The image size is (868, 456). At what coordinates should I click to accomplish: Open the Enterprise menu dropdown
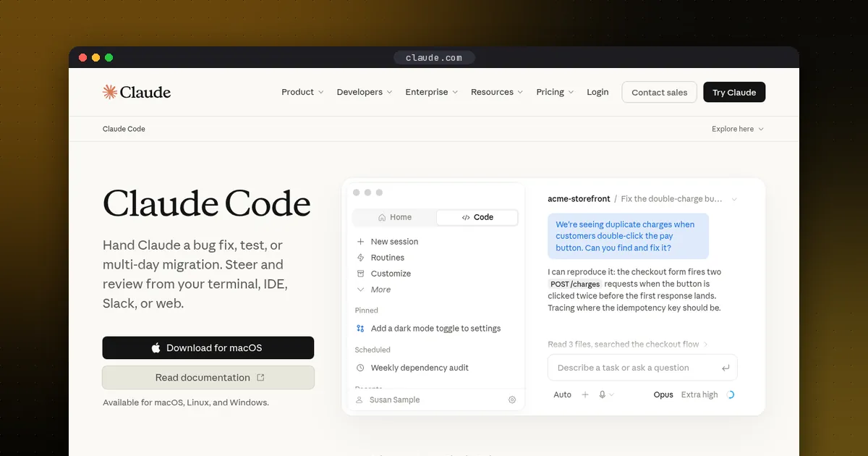(x=431, y=92)
